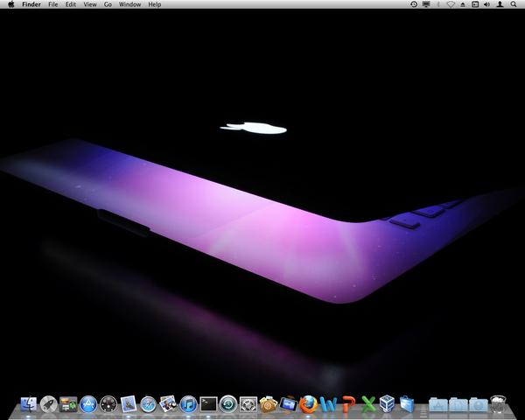Open the Downloads folder stack
525x420 pixels.
pos(478,404)
